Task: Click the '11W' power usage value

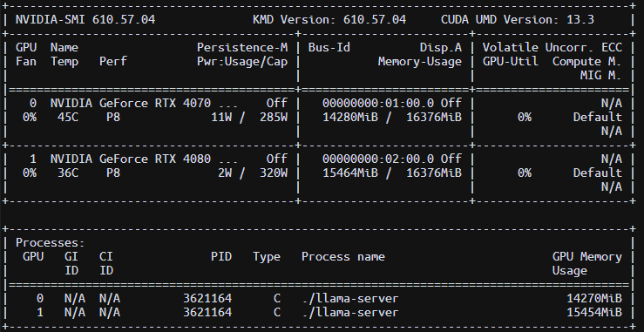Action: pyautogui.click(x=221, y=117)
